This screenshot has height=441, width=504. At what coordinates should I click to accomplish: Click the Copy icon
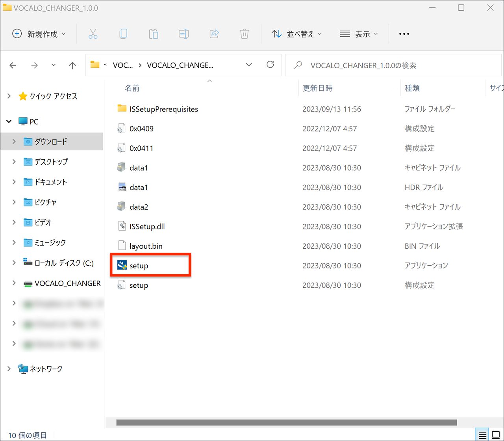click(123, 34)
